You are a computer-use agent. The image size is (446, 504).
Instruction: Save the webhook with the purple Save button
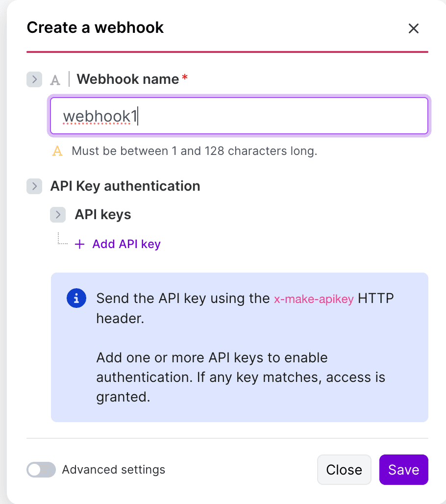tap(403, 470)
